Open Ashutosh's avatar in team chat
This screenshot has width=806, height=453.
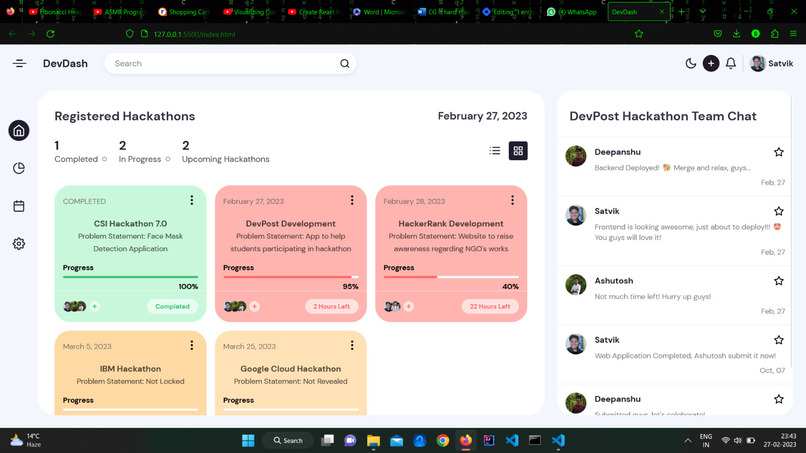coord(576,285)
